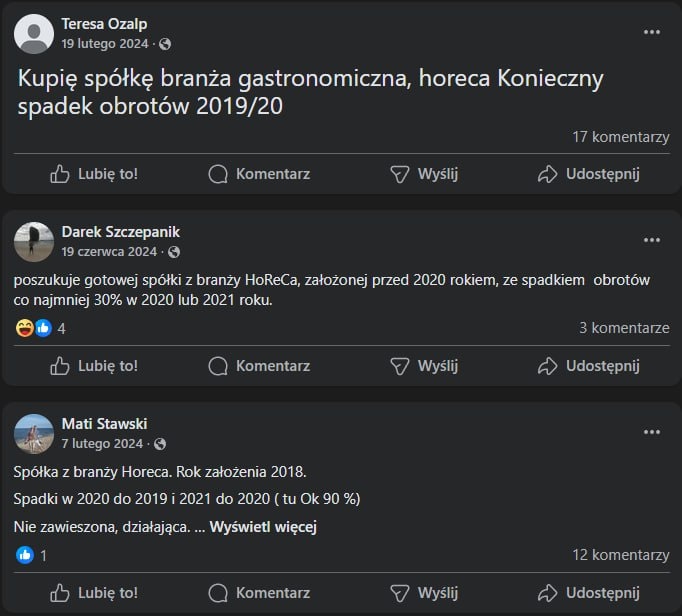Screen dimensions: 682x616
Task: Like Teresa Ozalp's post with thumbs-up
Action: pyautogui.click(x=94, y=174)
